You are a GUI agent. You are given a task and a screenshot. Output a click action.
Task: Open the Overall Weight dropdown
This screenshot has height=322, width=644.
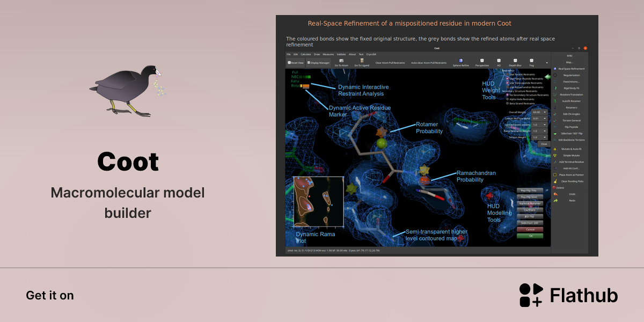point(539,112)
